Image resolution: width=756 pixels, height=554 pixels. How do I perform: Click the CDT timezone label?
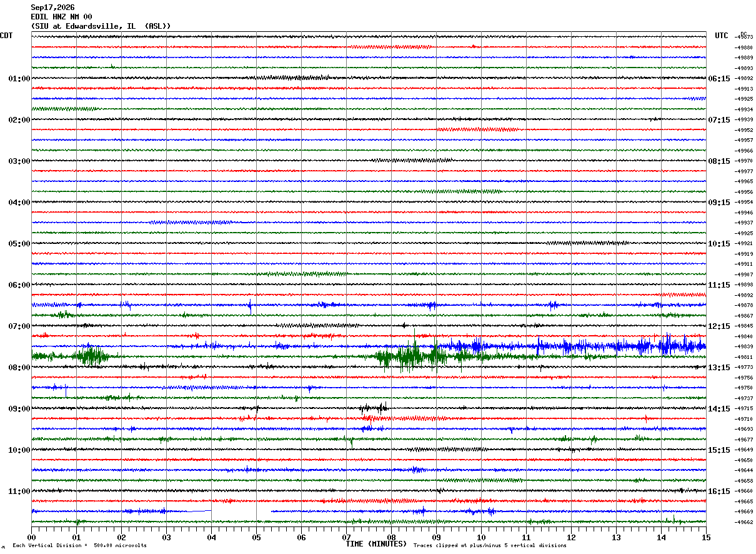[6, 36]
